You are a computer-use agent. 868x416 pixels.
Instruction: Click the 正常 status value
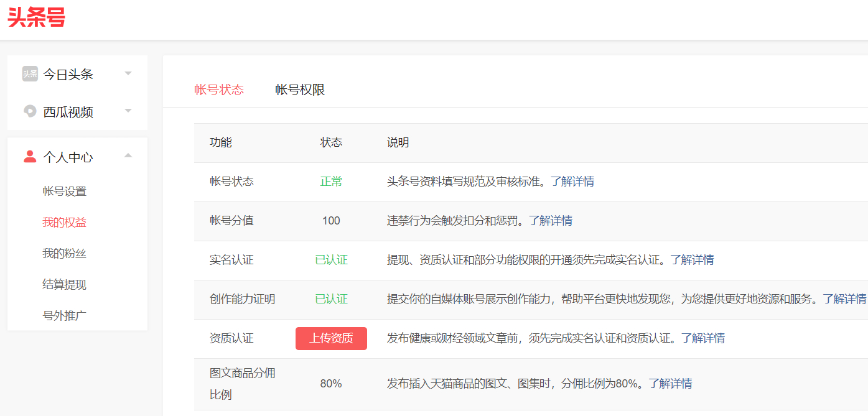tap(331, 182)
